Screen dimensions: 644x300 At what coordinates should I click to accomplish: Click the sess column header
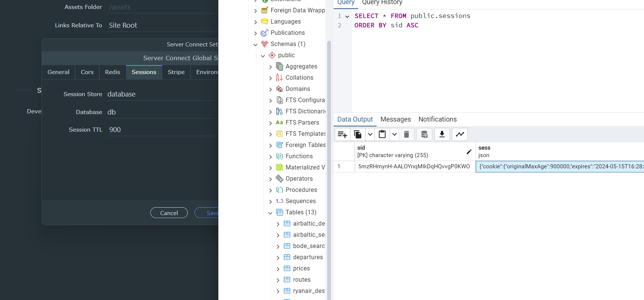point(560,151)
